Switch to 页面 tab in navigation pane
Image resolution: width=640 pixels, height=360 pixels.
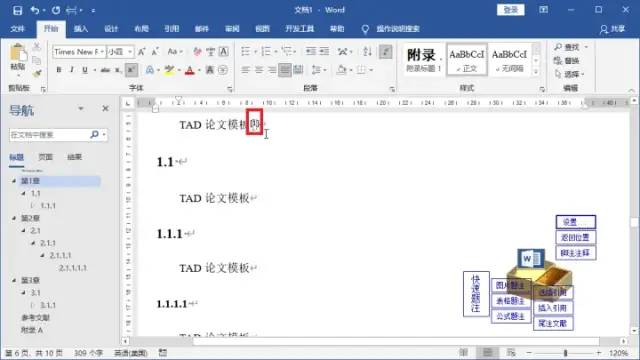pos(45,157)
